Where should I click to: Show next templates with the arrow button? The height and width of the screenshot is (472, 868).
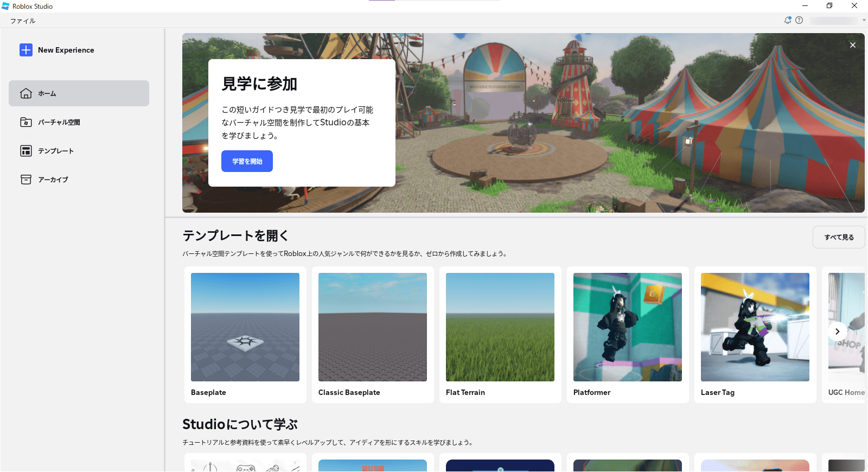pos(838,331)
